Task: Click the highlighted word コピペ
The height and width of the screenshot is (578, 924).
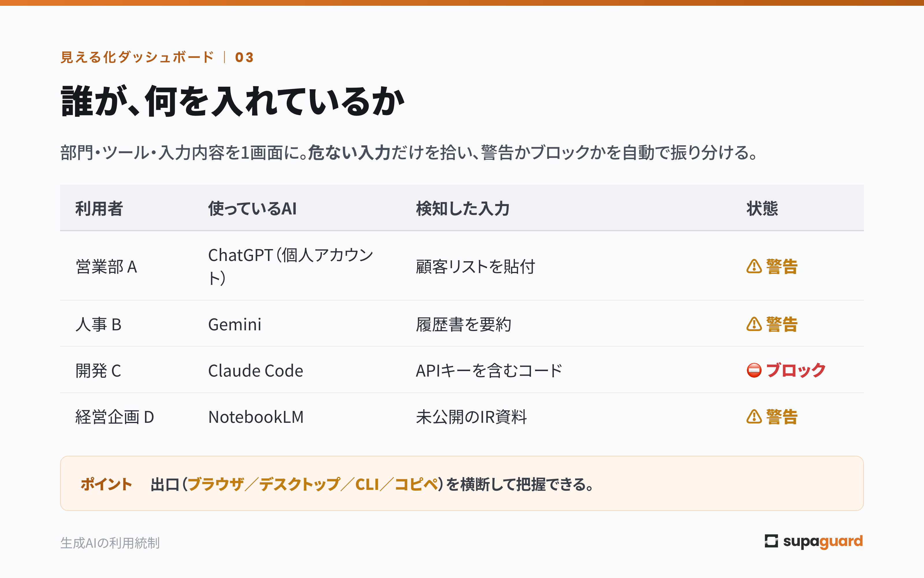Action: pos(416,484)
